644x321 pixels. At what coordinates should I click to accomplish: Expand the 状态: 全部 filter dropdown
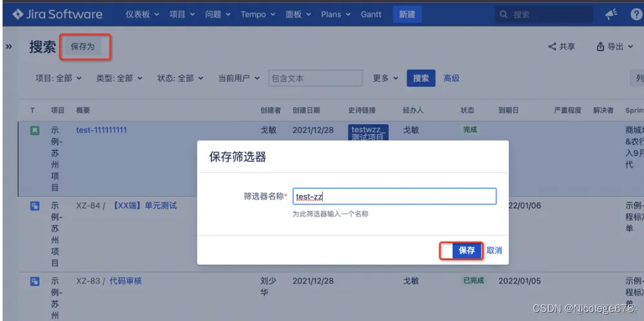tap(180, 78)
